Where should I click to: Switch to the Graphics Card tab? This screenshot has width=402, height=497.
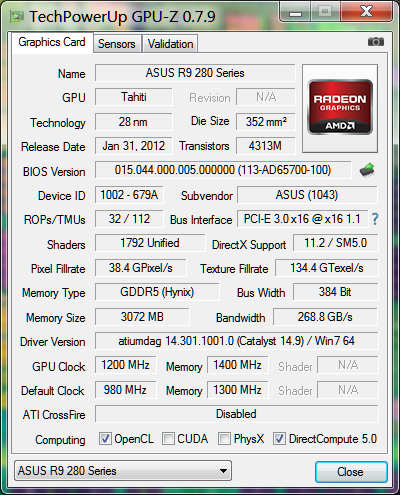[x=52, y=42]
